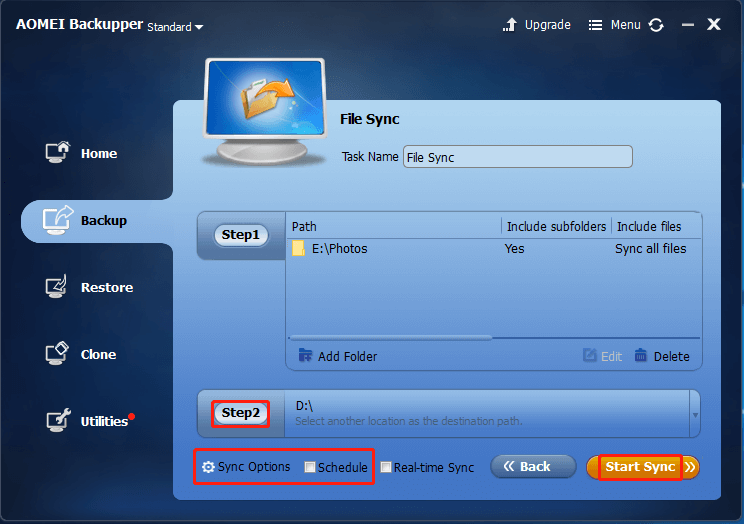
Task: Click the File Sync monitor graphic
Action: click(x=265, y=111)
